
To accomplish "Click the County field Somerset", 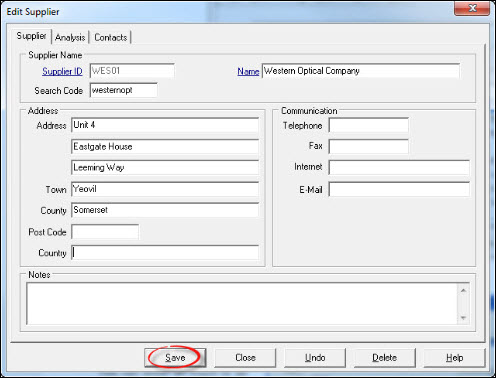I will [x=165, y=210].
